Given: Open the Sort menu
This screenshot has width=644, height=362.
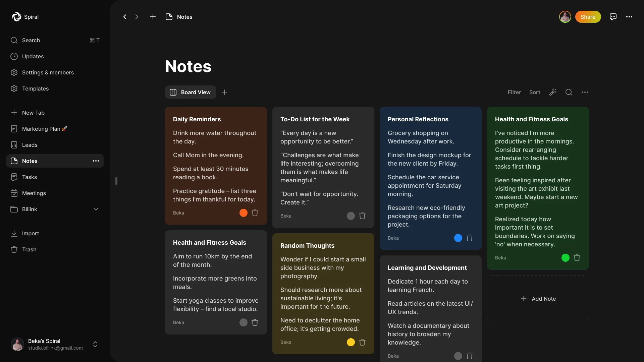Looking at the screenshot, I should point(535,92).
